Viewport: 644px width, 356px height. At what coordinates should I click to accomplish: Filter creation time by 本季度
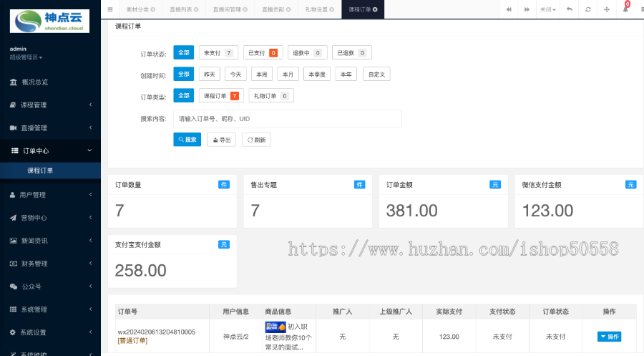[x=317, y=74]
